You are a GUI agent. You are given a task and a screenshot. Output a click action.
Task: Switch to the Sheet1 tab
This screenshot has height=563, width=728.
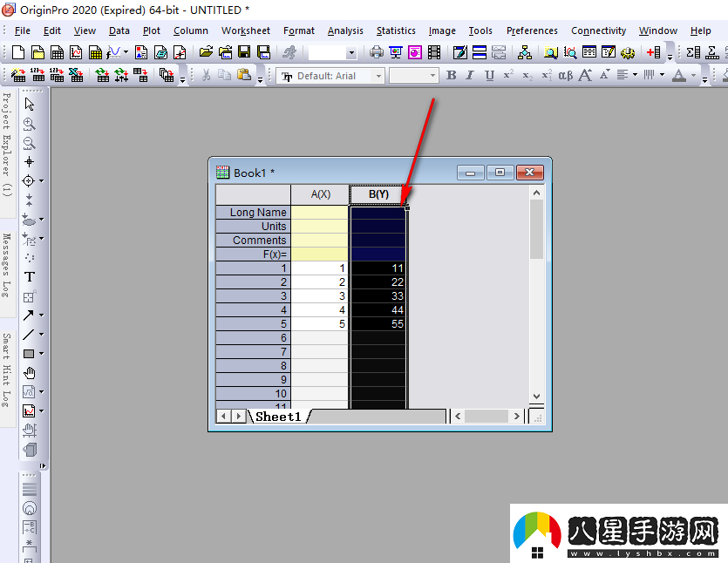click(277, 417)
